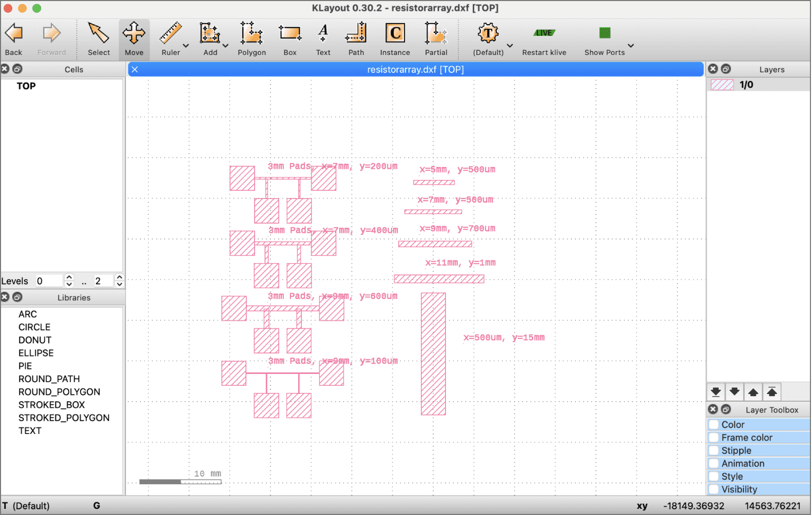The image size is (812, 515).
Task: Close the resistorarray.dxf tab
Action: coord(134,69)
